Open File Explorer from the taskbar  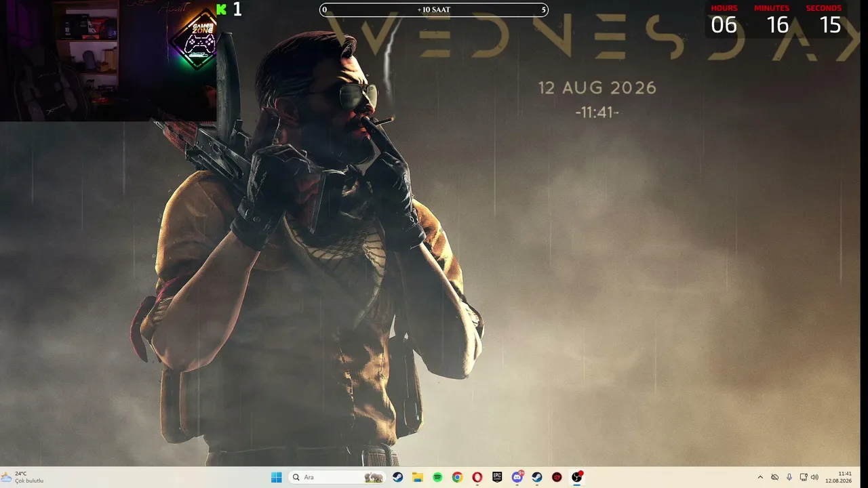coord(418,477)
